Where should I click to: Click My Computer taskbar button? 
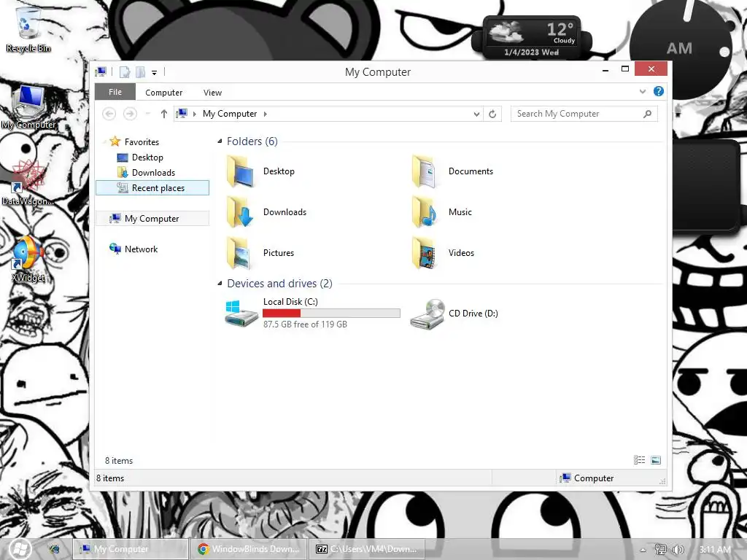coord(131,549)
